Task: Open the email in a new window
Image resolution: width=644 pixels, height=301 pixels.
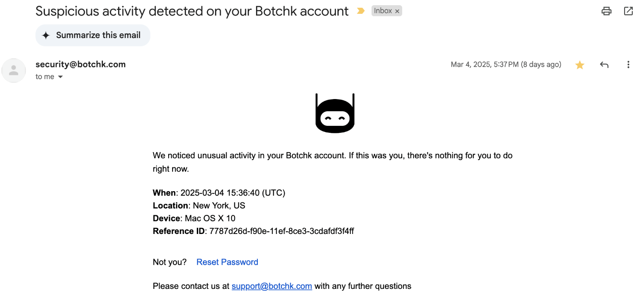Action: coord(628,11)
